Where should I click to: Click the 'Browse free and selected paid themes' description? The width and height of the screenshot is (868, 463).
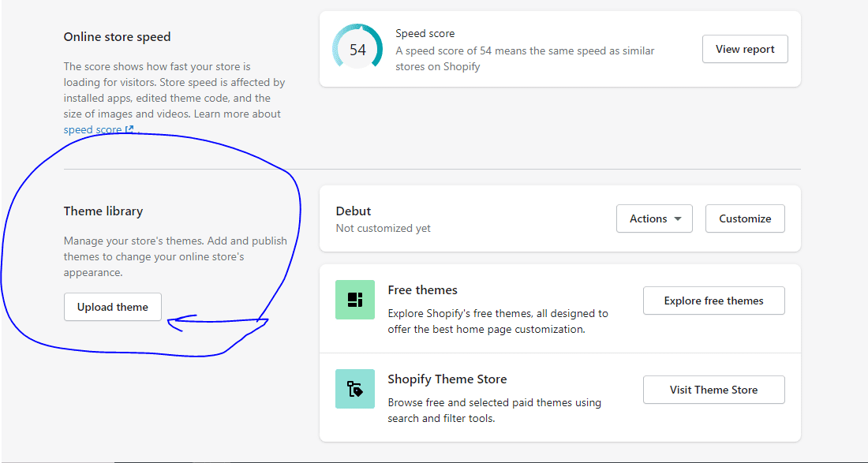pos(495,410)
